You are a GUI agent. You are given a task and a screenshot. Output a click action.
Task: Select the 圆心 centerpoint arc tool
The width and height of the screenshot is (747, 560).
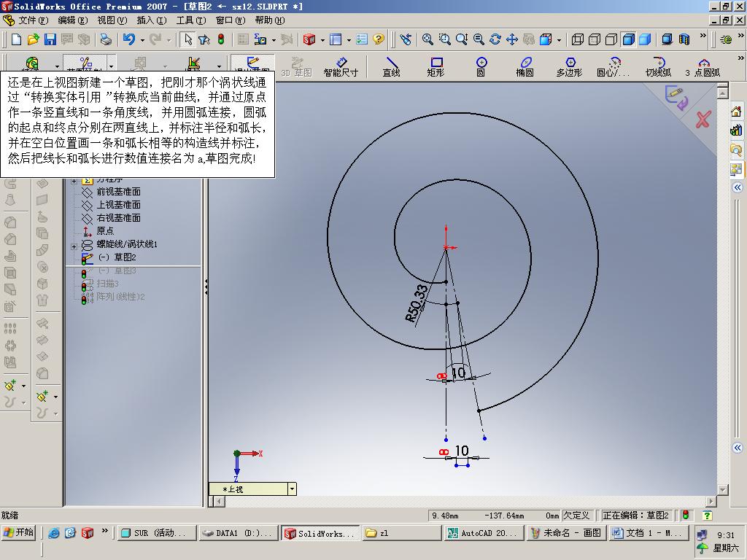click(613, 67)
